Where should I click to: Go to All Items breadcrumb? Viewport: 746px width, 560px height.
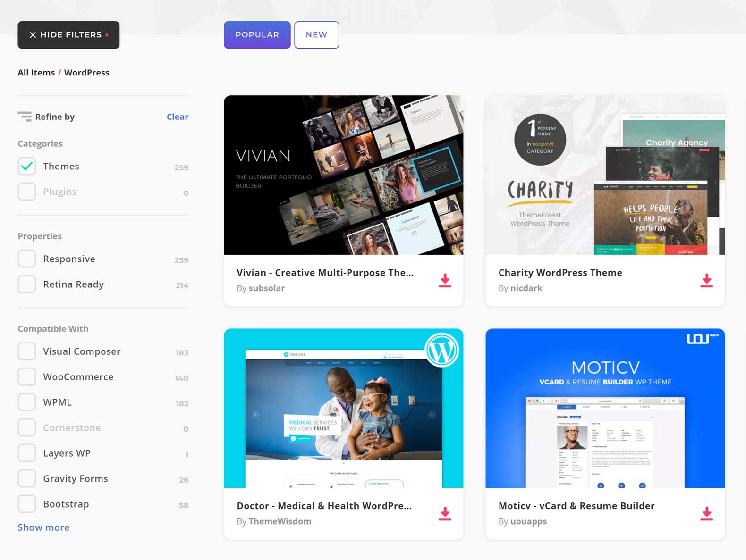point(36,73)
